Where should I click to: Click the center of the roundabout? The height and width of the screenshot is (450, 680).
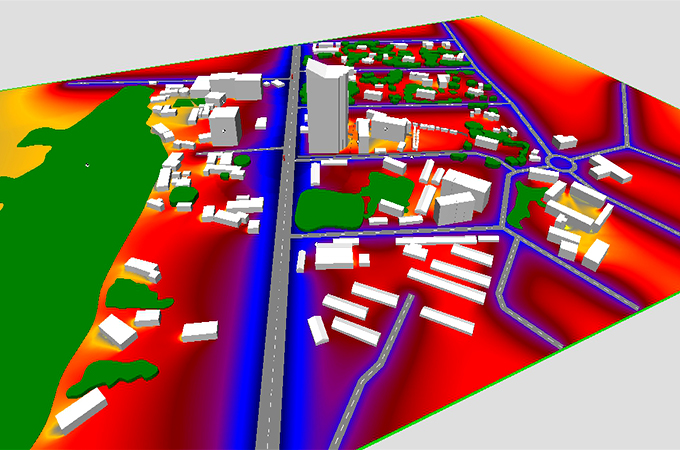[x=560, y=162]
